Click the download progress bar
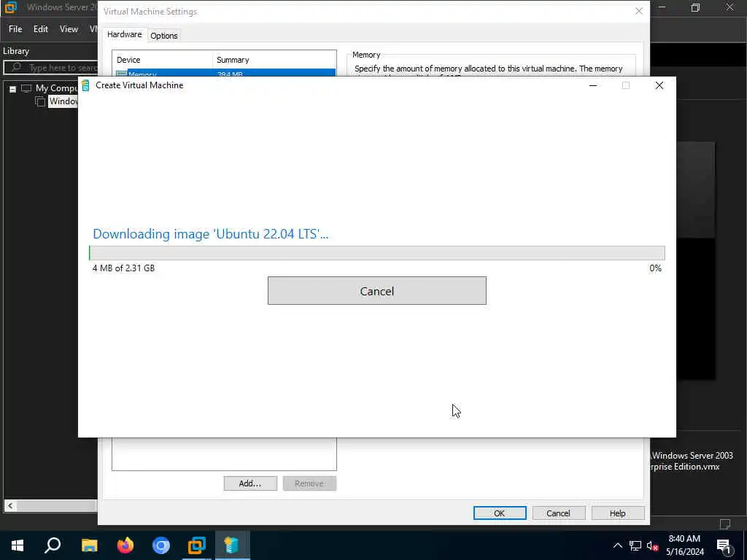Screen dimensions: 747x560 (x=377, y=253)
